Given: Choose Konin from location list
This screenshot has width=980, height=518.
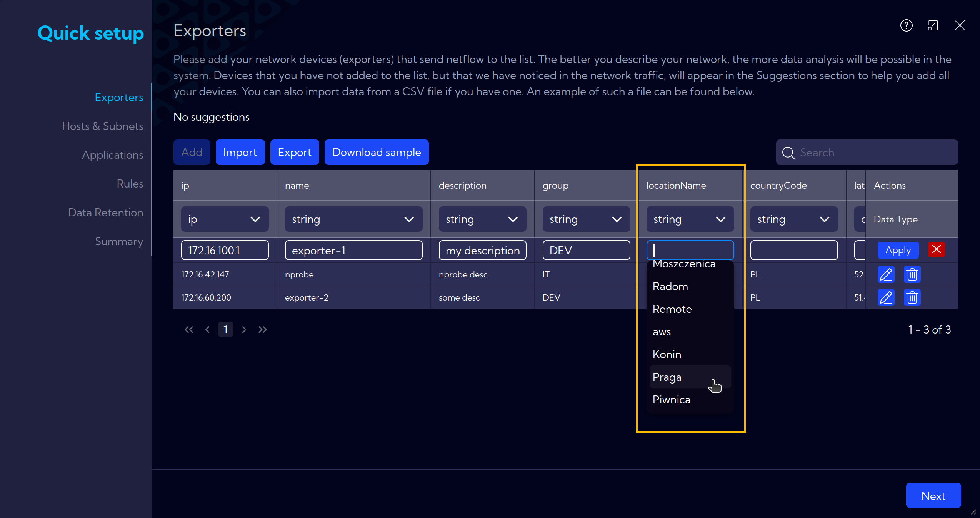Looking at the screenshot, I should click(x=690, y=354).
